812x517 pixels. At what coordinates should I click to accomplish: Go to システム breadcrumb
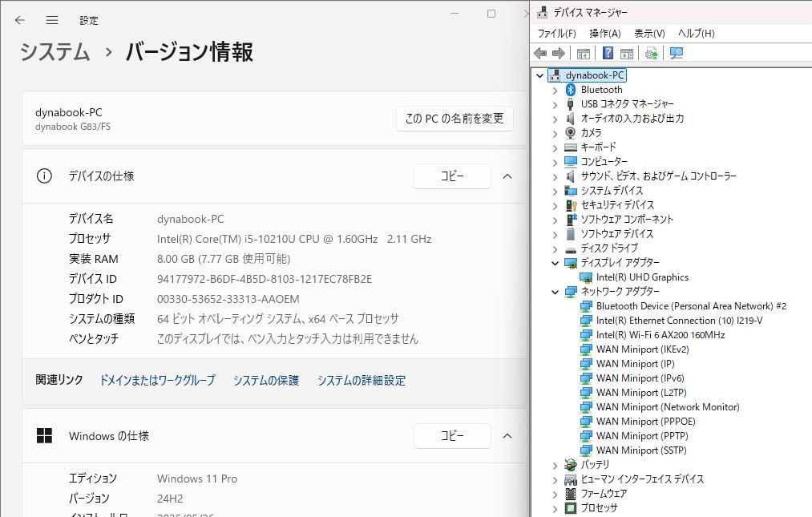(x=55, y=52)
